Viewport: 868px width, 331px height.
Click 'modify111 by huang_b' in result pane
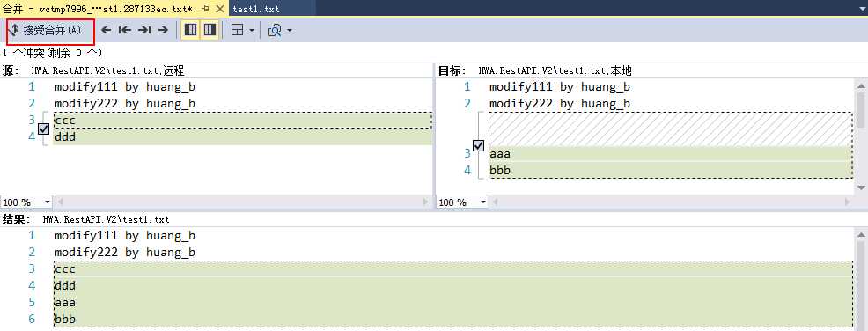point(124,236)
